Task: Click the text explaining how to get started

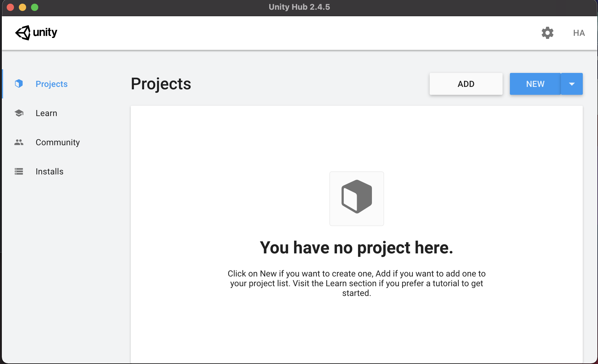Action: [x=356, y=283]
